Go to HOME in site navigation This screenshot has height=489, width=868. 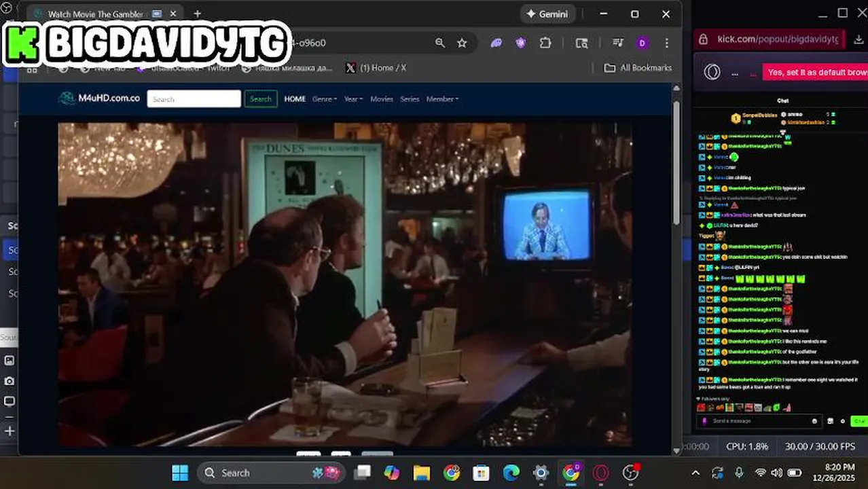295,99
